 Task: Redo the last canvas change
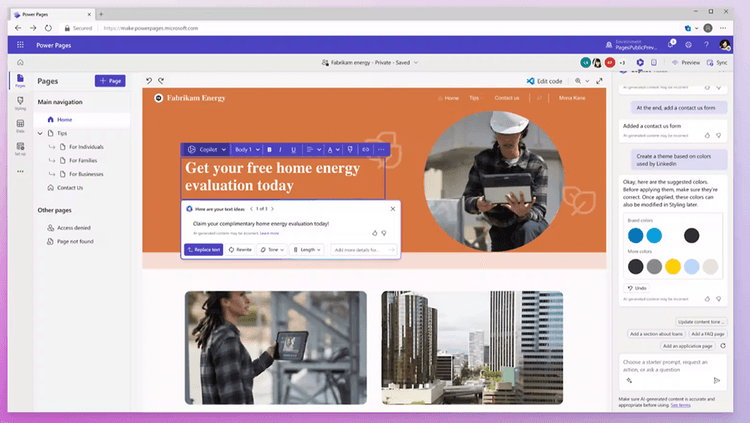tap(161, 81)
